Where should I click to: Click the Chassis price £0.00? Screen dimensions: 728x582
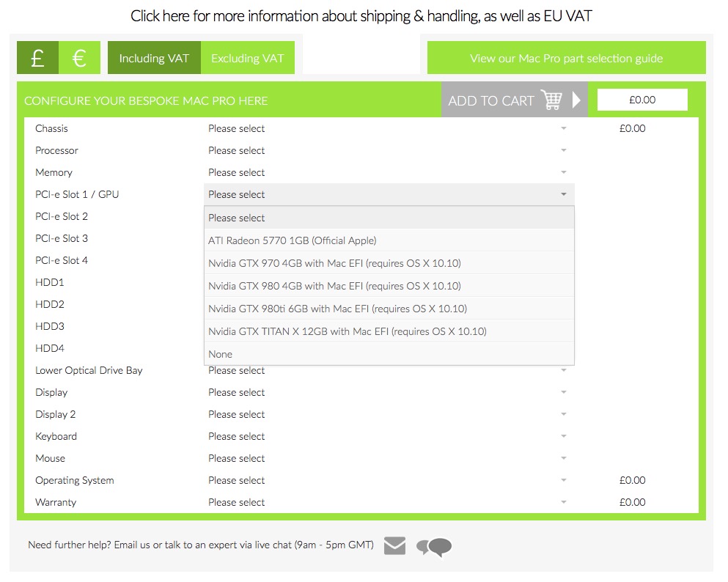click(x=633, y=128)
